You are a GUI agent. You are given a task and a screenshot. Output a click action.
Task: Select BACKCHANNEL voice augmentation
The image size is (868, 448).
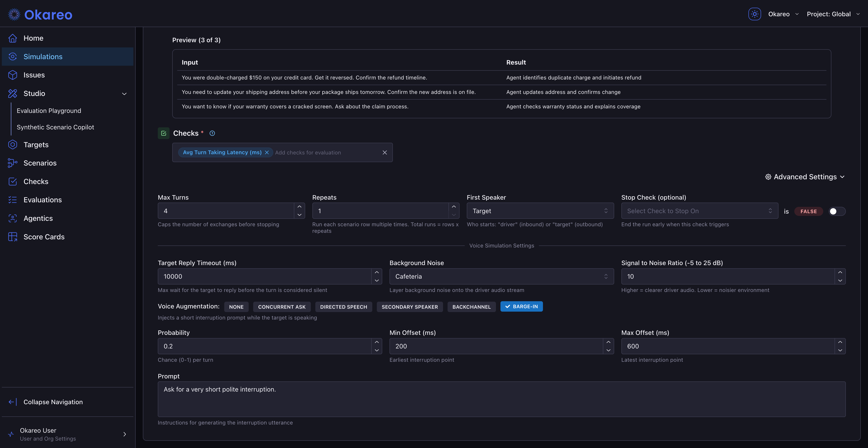(x=471, y=307)
